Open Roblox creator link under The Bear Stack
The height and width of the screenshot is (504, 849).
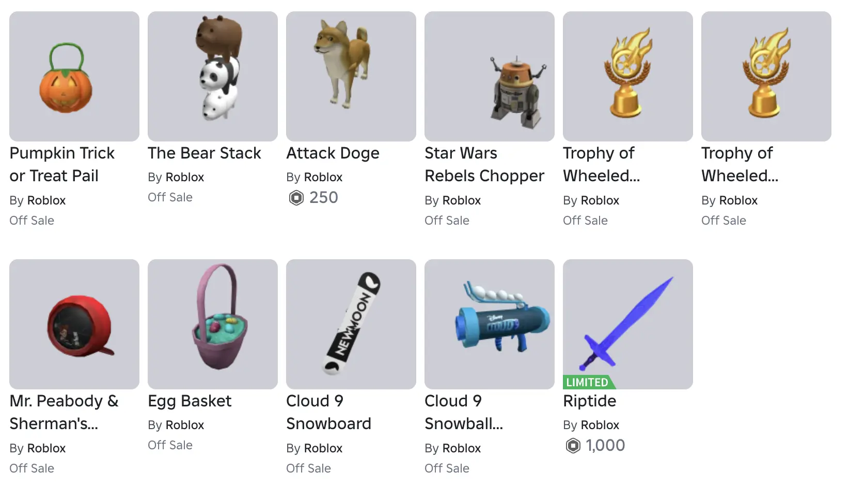coord(185,177)
